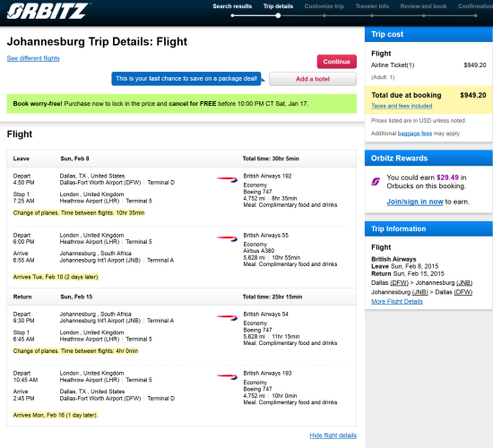Viewport: 493px width, 448px height.
Task: Click Join/sign in now link
Action: coord(415,202)
